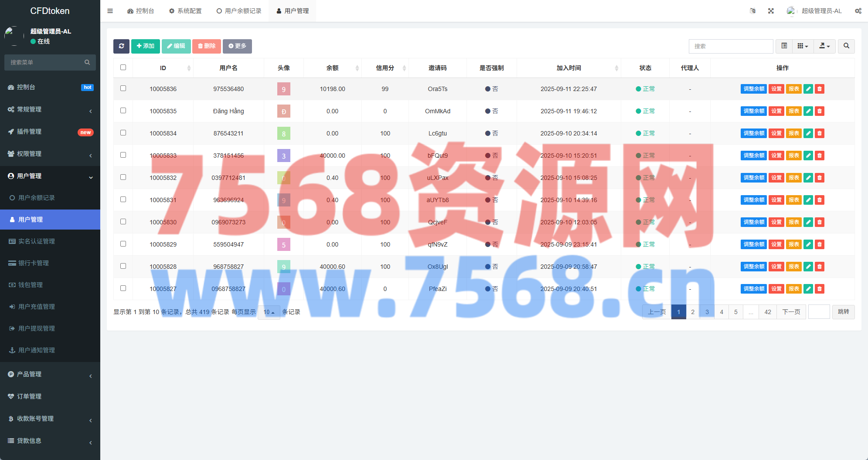The image size is (868, 460).
Task: Click the avatar thumbnail for user 10005828
Action: pyautogui.click(x=284, y=267)
